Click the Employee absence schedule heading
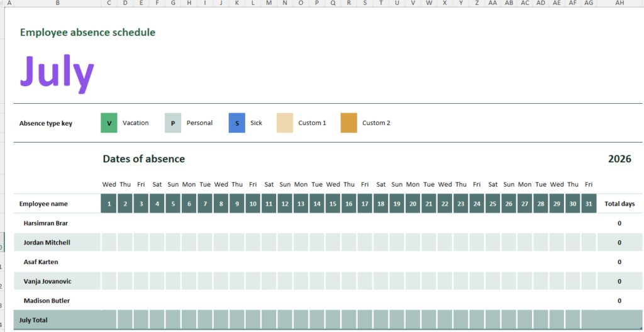 click(x=87, y=33)
